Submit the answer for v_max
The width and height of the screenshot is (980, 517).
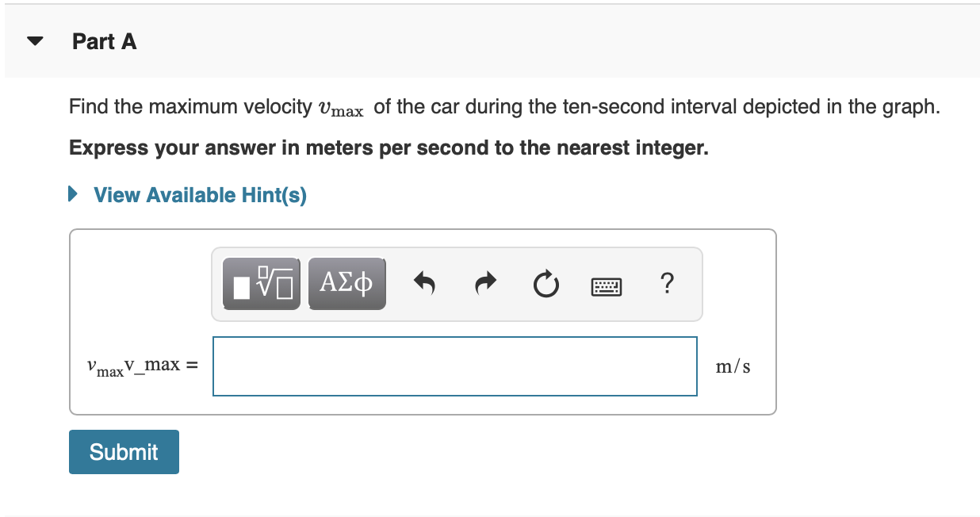[123, 451]
